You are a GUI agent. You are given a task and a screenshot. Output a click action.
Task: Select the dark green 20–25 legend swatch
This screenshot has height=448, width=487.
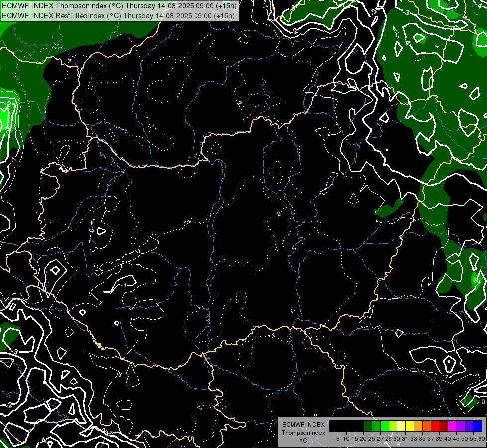(x=368, y=426)
